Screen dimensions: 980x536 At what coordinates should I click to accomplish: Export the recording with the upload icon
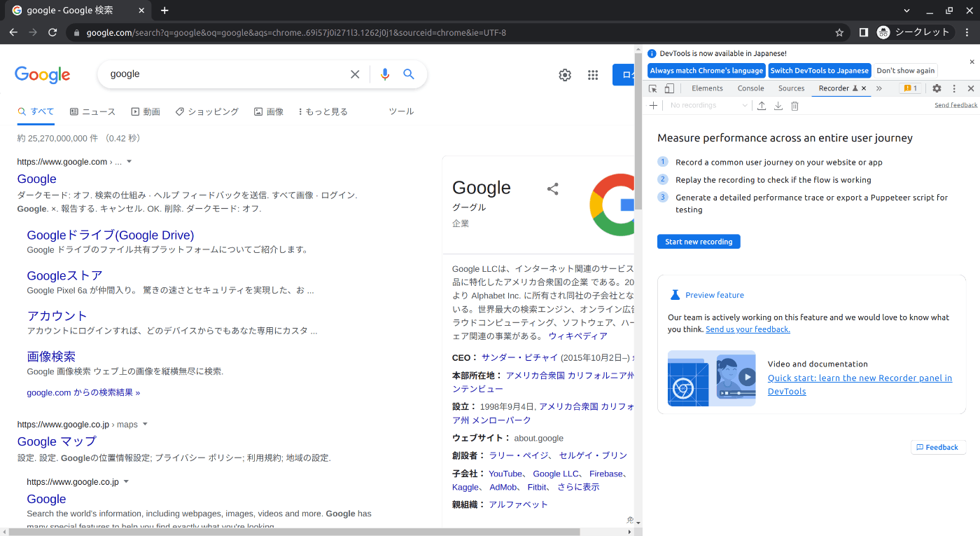pos(762,105)
